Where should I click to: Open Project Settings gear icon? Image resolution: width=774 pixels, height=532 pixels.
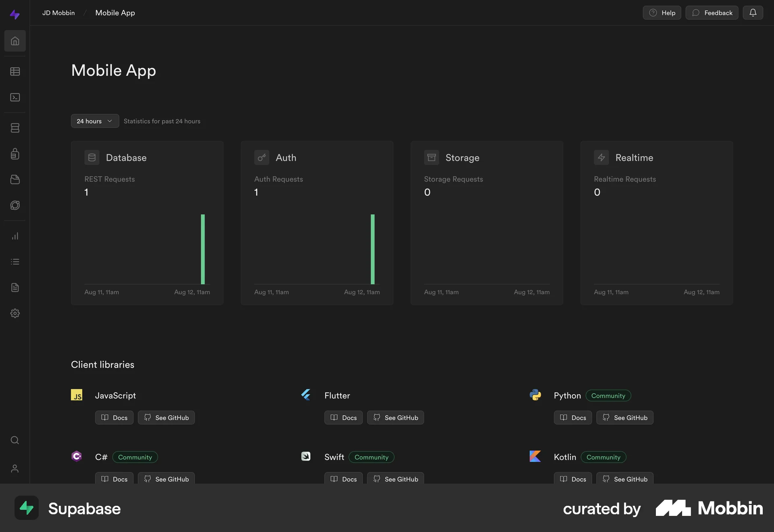(15, 313)
